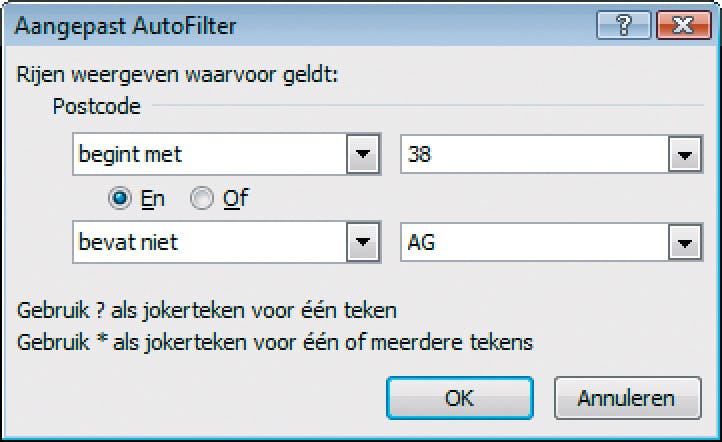Click the asterisk jokerteken hint text
Screen dimensions: 722x442
click(x=275, y=341)
